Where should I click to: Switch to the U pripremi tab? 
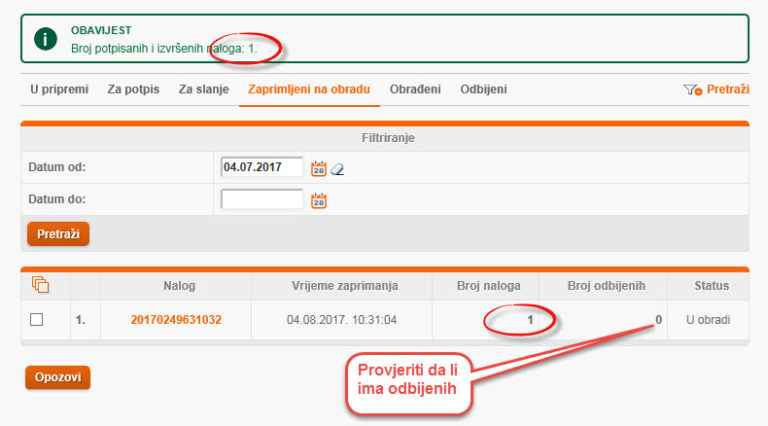tap(59, 89)
